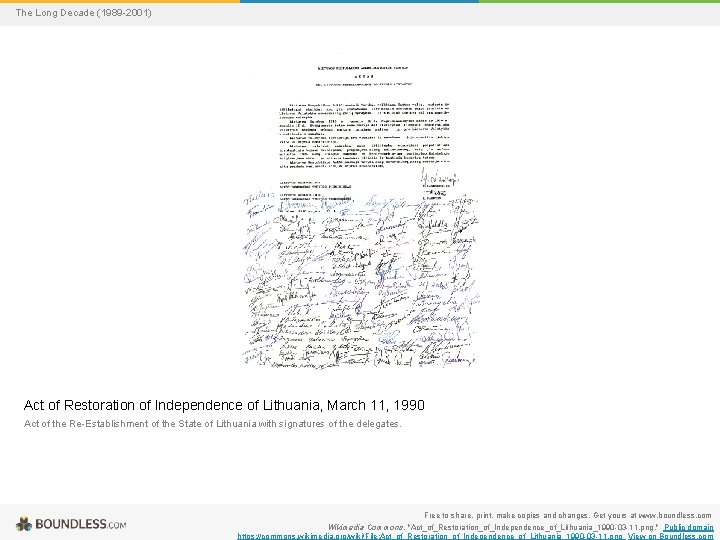This screenshot has height=540, width=720.
Task: Open the View on Boundless.com link
Action: click(670, 536)
